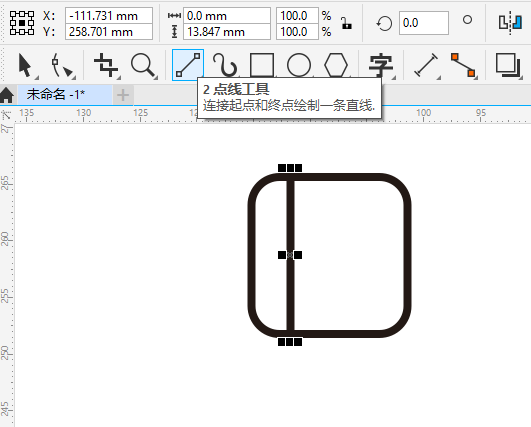This screenshot has width=531, height=427.
Task: Toggle the lock ratio padlock
Action: pos(346,23)
